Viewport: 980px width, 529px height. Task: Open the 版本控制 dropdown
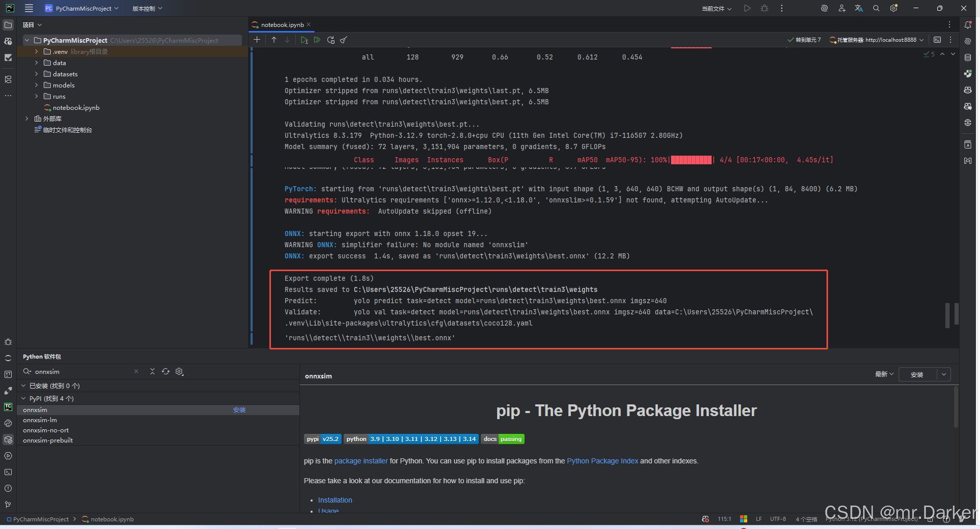[x=147, y=8]
